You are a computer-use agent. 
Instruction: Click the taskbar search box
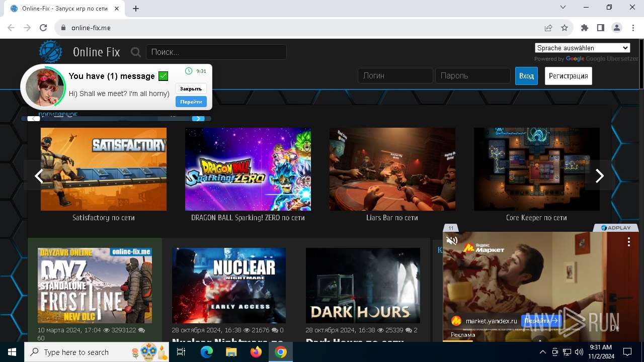[97, 352]
